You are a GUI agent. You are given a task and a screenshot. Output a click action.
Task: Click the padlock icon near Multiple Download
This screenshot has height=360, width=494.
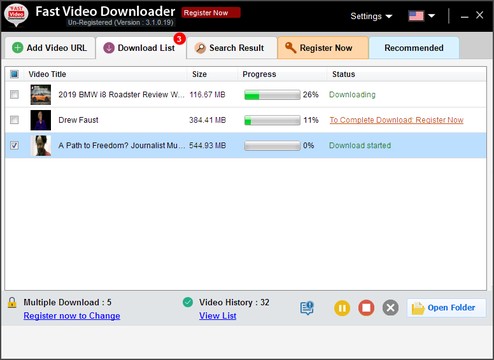[12, 302]
